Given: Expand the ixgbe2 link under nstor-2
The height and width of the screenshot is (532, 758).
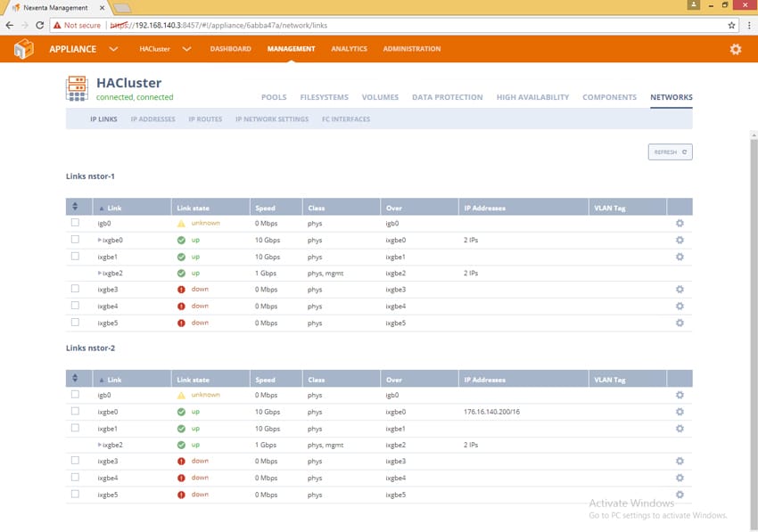Looking at the screenshot, I should [100, 445].
